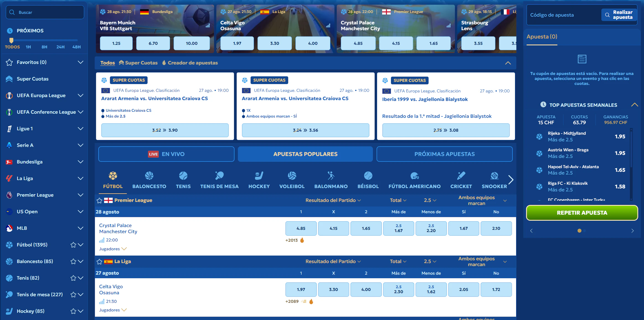
Task: Open Crystal Palace row statistics chart icon
Action: coord(102,240)
